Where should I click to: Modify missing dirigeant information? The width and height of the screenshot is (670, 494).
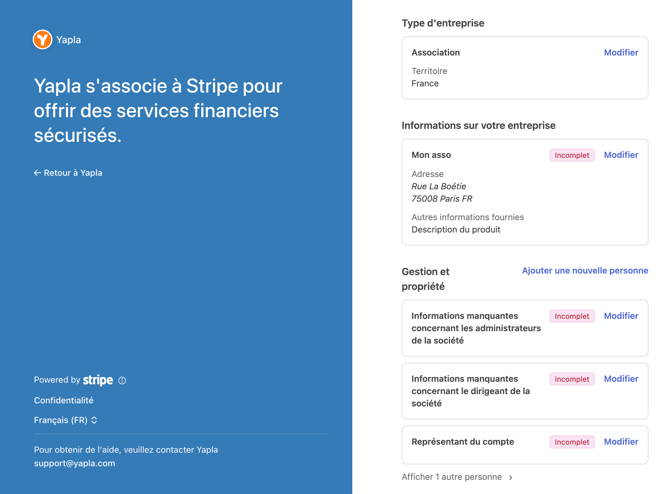pos(621,379)
